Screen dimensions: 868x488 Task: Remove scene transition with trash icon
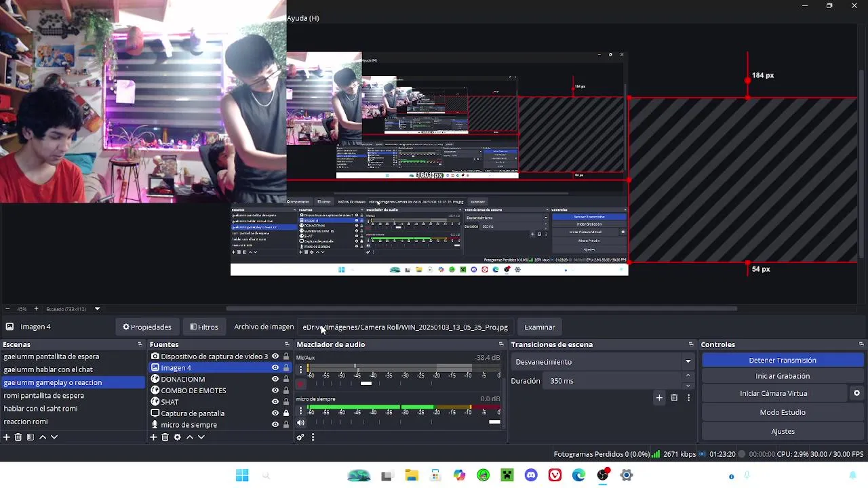click(674, 398)
